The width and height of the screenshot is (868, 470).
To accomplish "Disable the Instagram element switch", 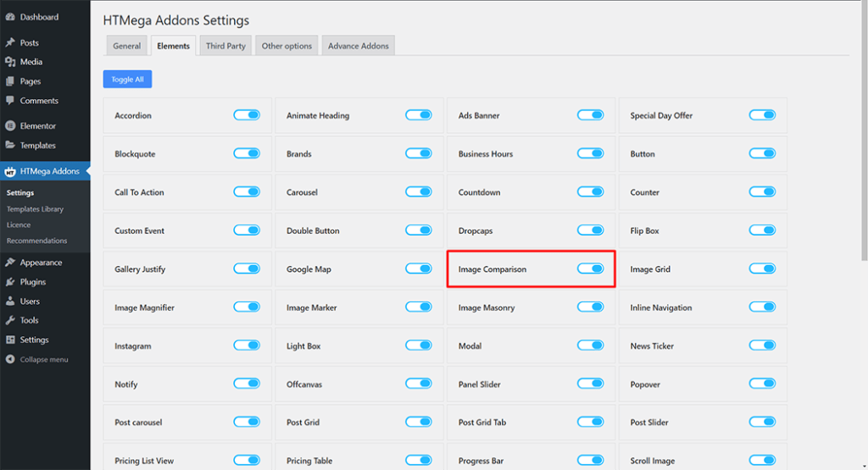I will (247, 346).
